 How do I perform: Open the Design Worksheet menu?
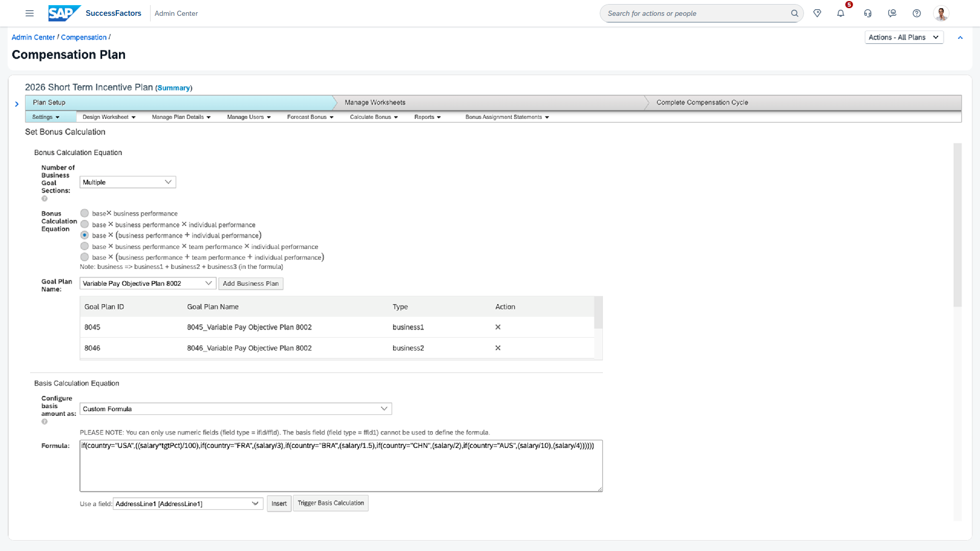109,117
